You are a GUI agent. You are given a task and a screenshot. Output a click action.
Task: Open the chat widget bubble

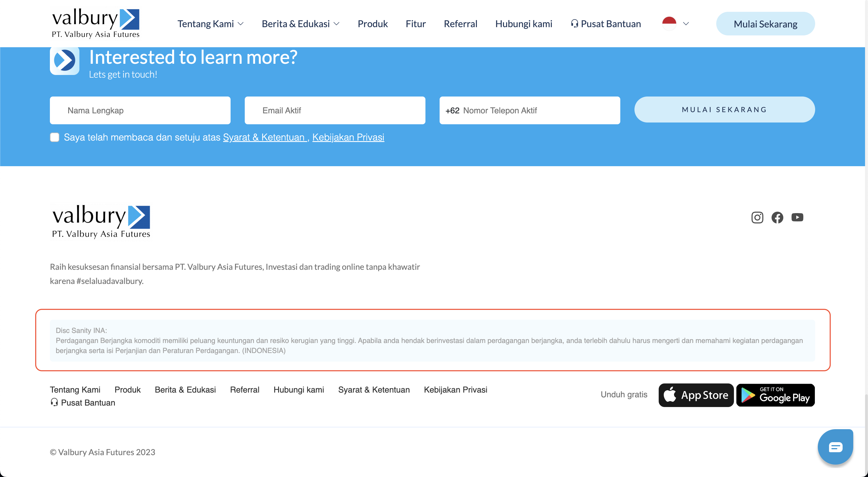pos(835,447)
